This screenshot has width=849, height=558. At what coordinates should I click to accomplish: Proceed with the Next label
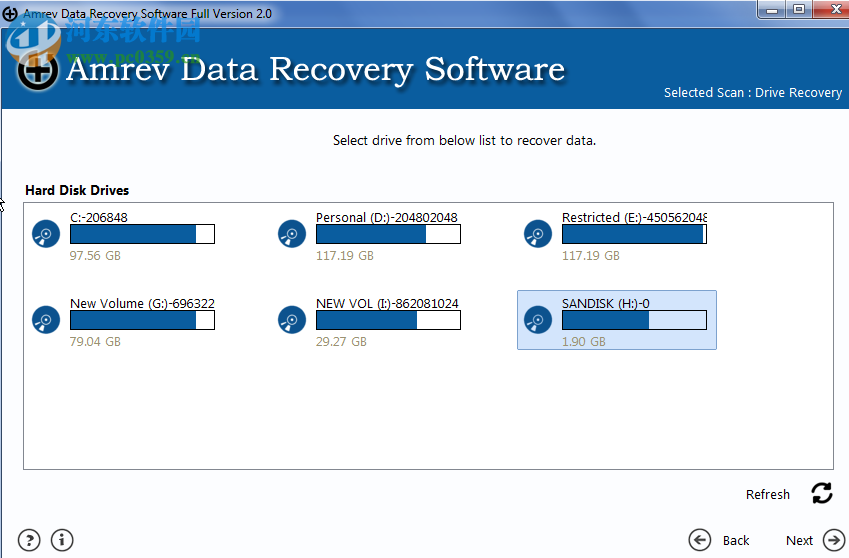tap(799, 540)
